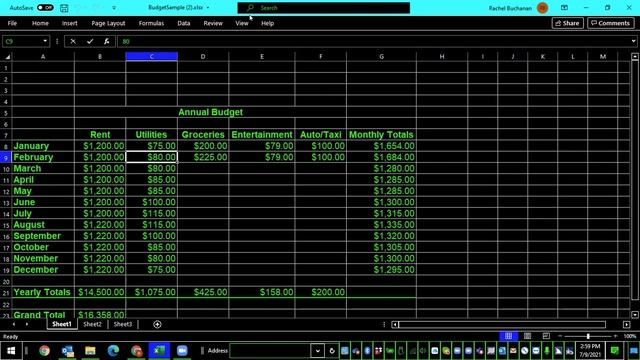Open the Customize Quick Access Toolbar arrow
The height and width of the screenshot is (360, 640).
tap(114, 8)
